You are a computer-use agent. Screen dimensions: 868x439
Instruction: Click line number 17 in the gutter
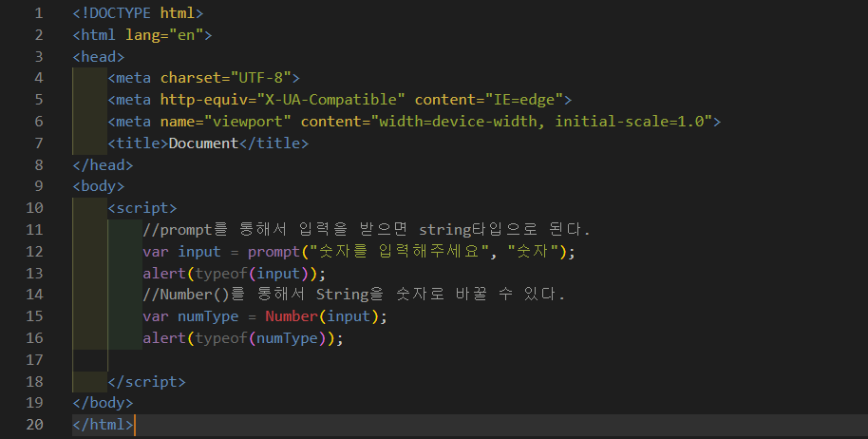click(x=34, y=360)
